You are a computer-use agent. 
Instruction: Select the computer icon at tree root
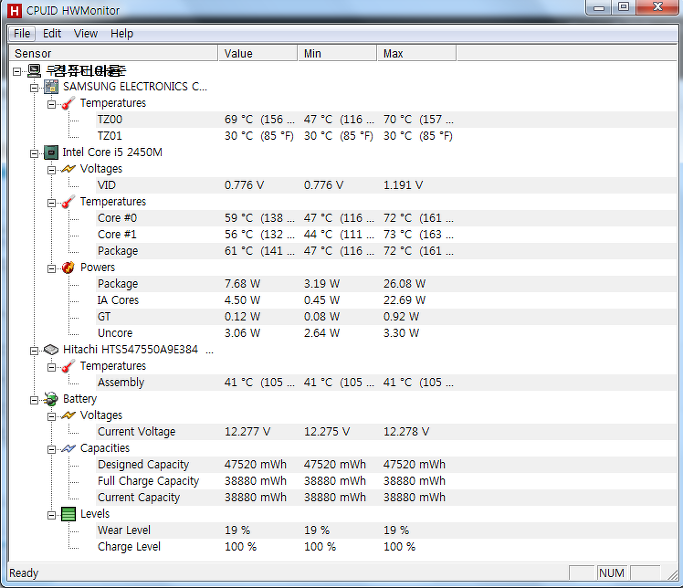(34, 71)
